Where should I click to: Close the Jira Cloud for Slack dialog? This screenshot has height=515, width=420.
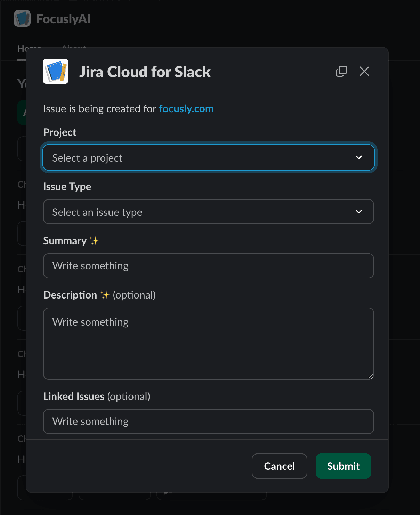[x=364, y=71]
